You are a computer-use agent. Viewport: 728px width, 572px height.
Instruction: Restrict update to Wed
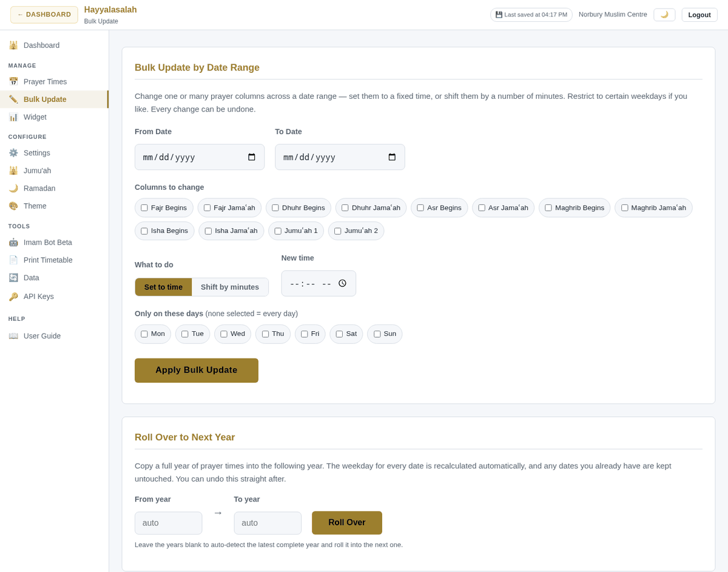point(224,334)
